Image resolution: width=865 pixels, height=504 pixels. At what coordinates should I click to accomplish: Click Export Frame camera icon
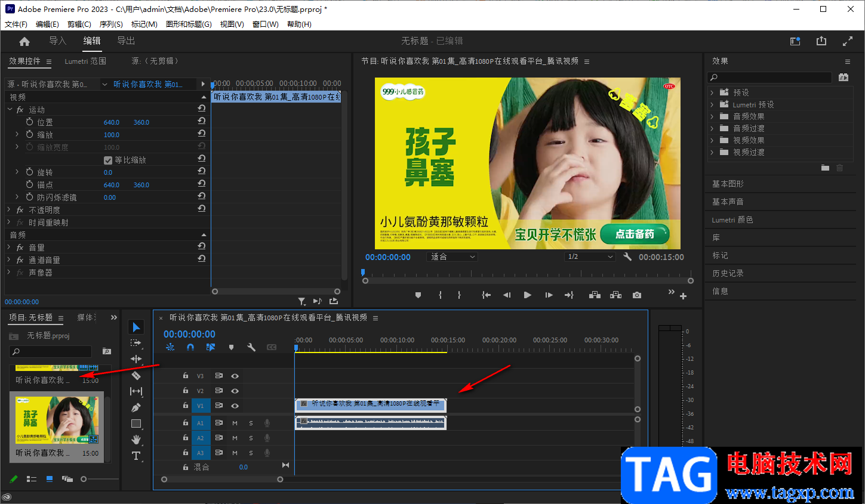(x=637, y=295)
